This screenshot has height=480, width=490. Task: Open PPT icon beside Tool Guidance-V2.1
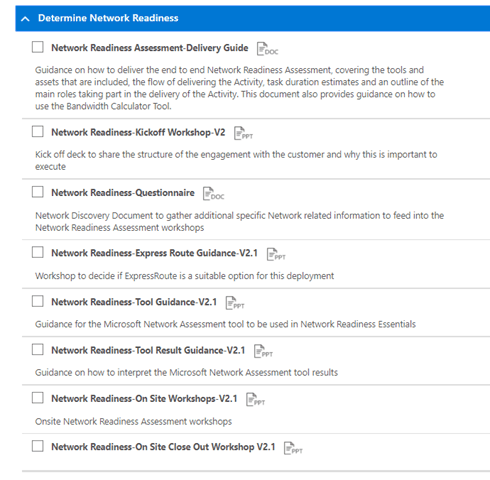pyautogui.click(x=235, y=303)
